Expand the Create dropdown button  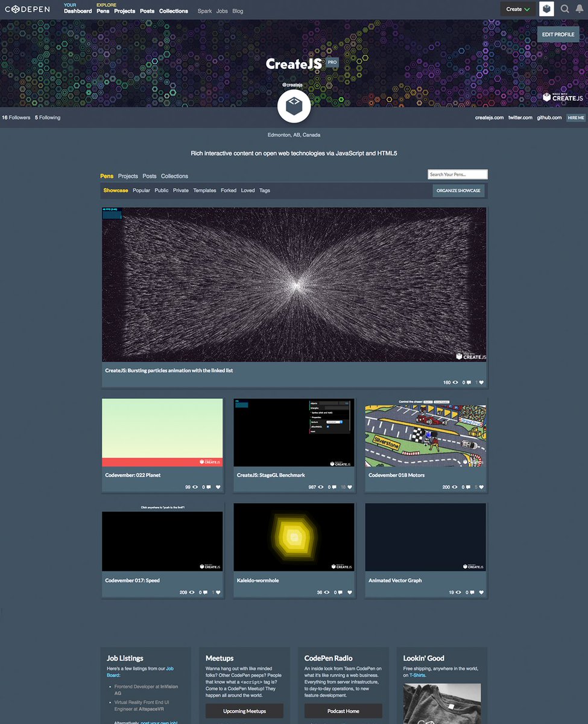pos(518,9)
